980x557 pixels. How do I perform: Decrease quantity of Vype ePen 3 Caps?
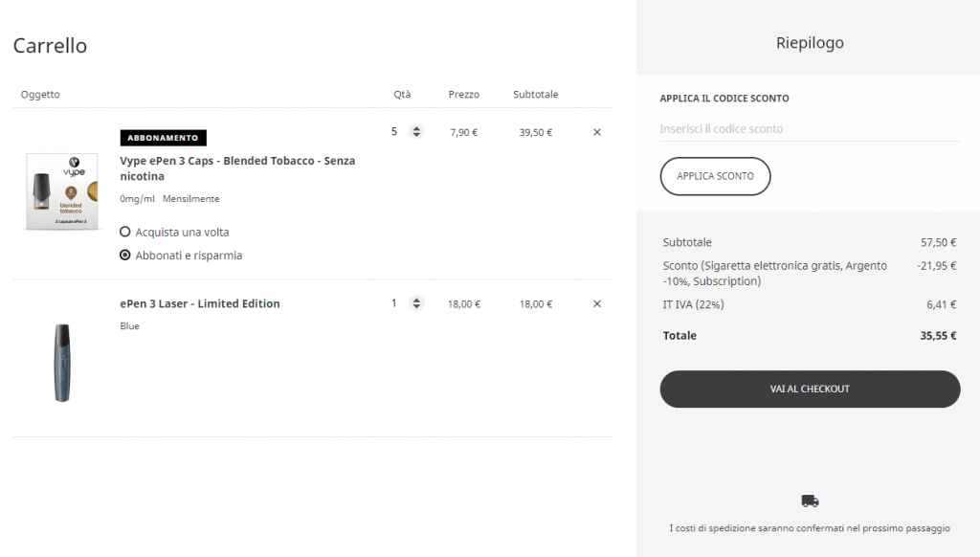pos(416,135)
